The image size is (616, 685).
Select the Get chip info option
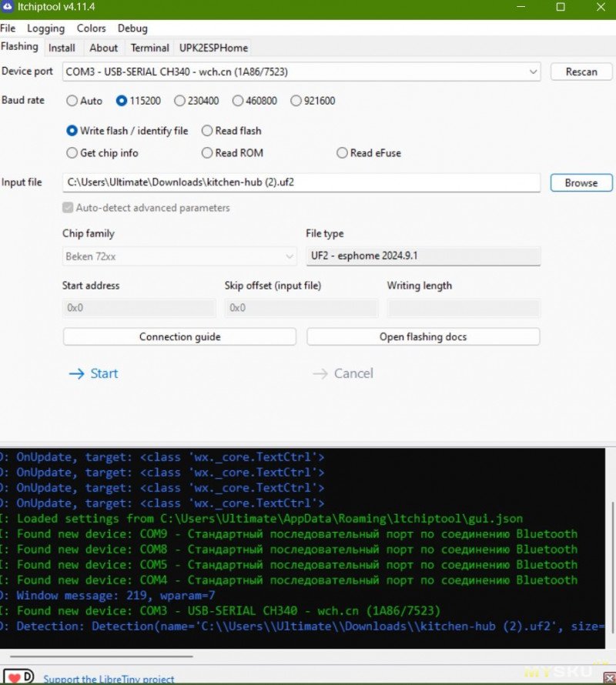(x=72, y=153)
